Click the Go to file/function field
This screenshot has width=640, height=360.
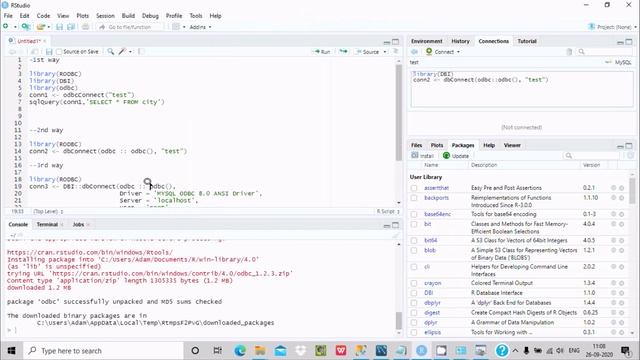(130, 27)
